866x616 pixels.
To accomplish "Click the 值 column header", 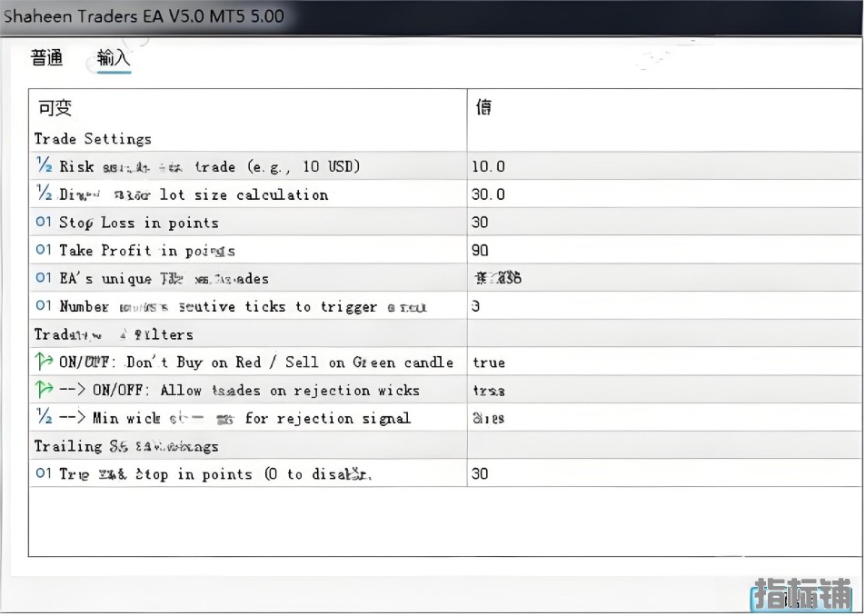I will tap(484, 108).
